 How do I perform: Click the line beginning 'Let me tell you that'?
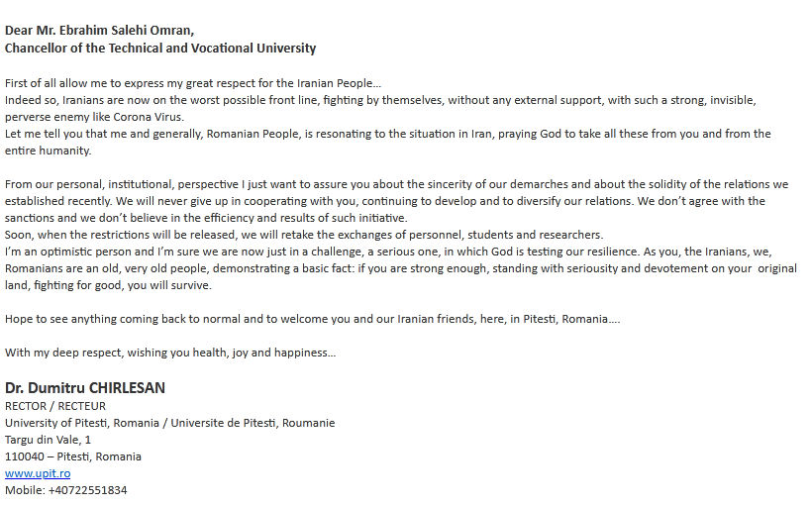(x=388, y=134)
